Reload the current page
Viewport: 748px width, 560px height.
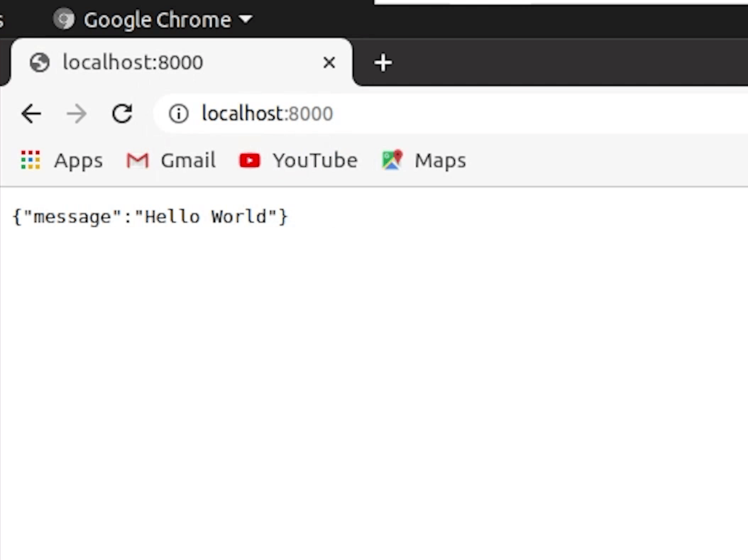click(x=122, y=114)
